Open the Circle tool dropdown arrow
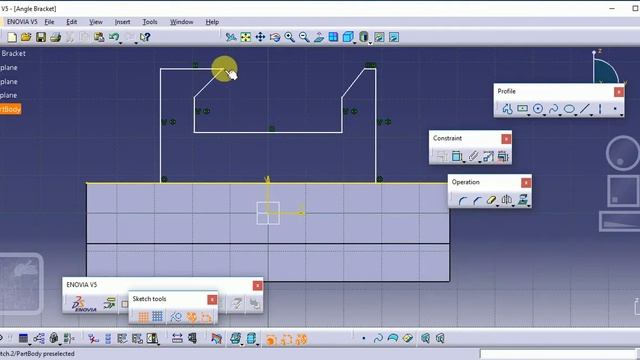 pyautogui.click(x=544, y=116)
